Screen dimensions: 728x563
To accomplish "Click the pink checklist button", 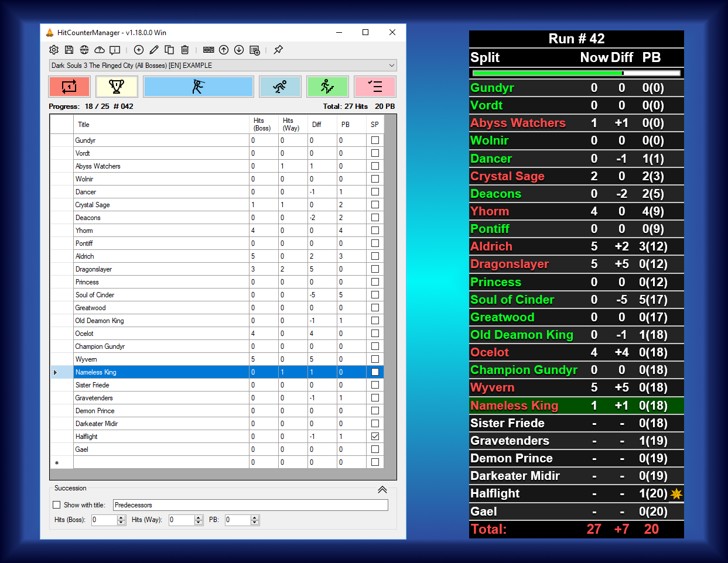I will 375,87.
